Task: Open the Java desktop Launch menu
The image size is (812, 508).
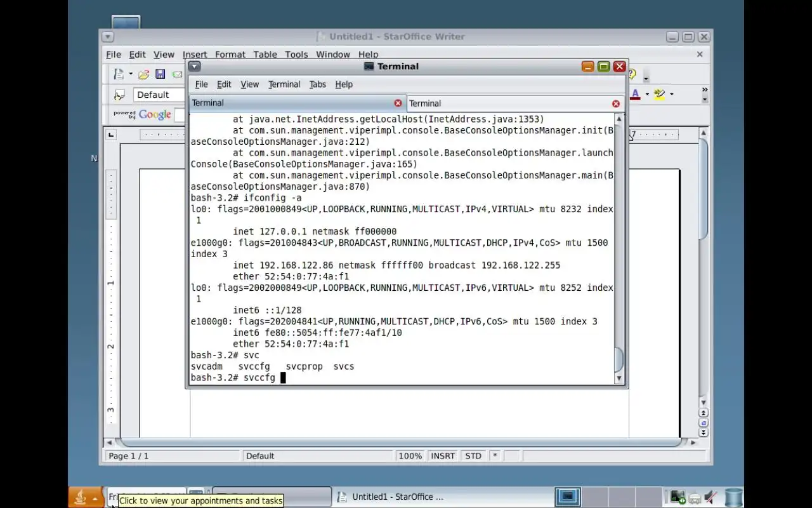Action: pos(86,497)
